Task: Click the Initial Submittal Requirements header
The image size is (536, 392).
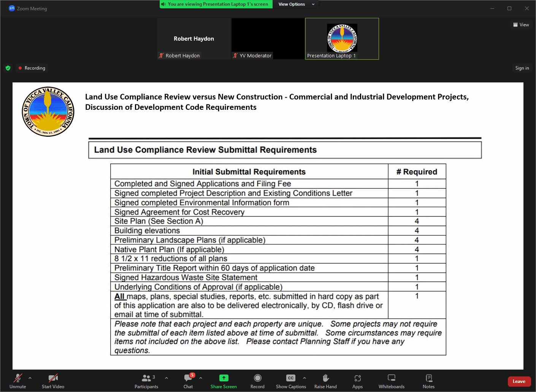Action: pyautogui.click(x=249, y=172)
